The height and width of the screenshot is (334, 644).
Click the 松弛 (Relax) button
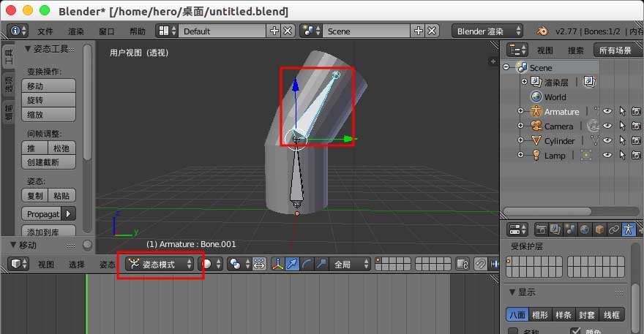point(62,148)
